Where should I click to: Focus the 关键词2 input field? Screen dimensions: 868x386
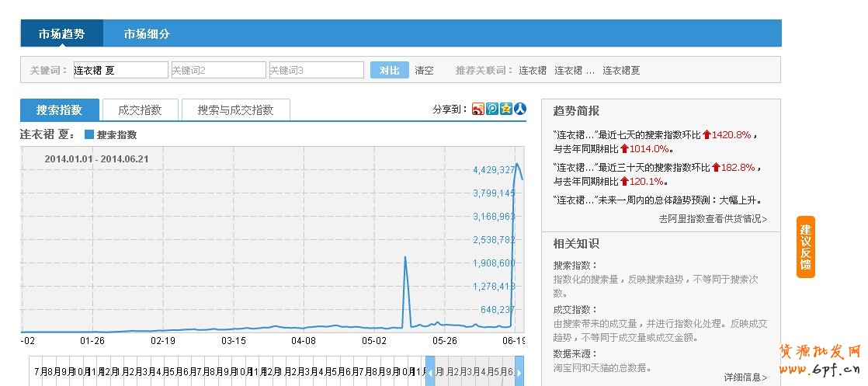218,71
